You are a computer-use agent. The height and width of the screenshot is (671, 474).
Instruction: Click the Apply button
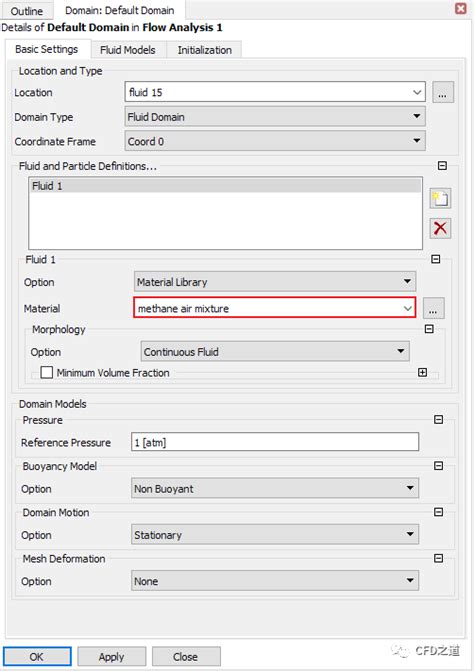point(112,656)
